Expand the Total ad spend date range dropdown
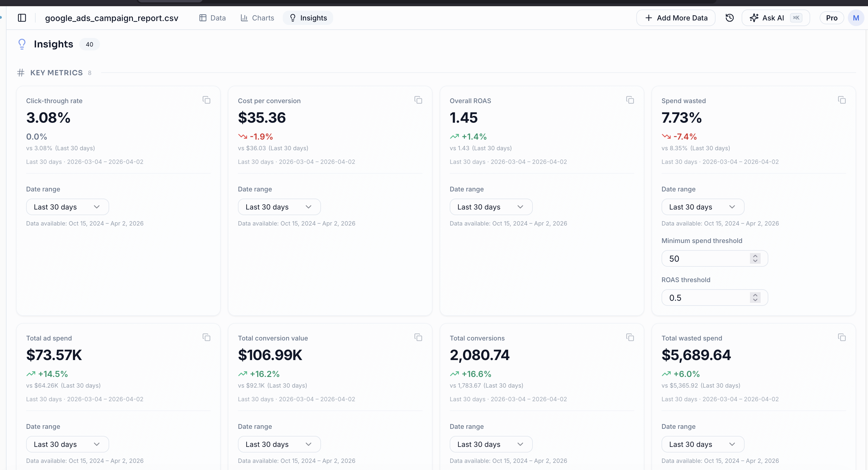868x470 pixels. (x=67, y=444)
